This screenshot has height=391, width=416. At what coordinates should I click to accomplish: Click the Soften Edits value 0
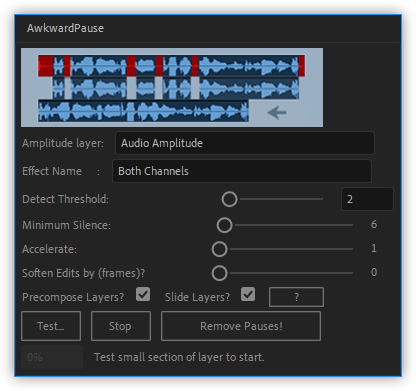(x=374, y=272)
